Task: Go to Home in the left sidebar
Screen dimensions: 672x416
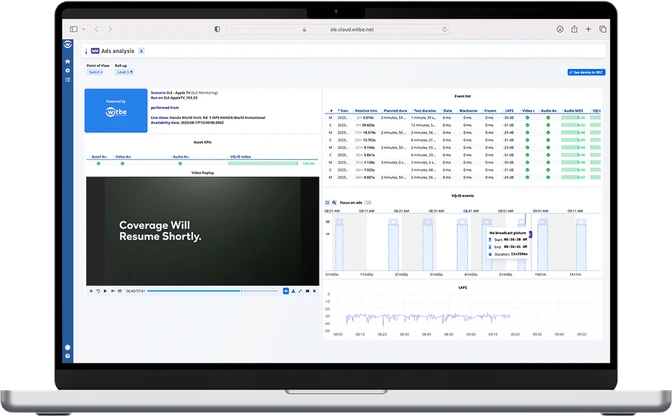Action: click(67, 61)
